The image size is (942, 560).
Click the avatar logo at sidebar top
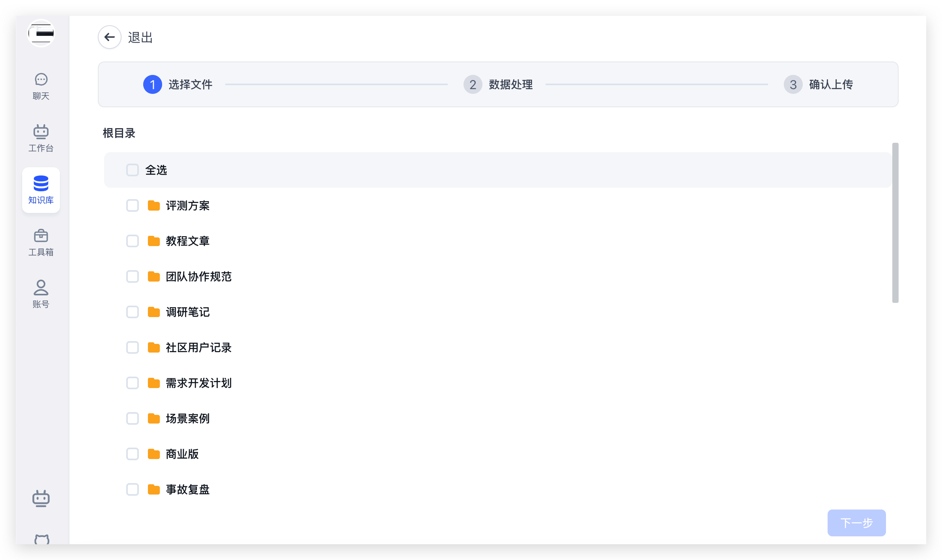pos(41,33)
